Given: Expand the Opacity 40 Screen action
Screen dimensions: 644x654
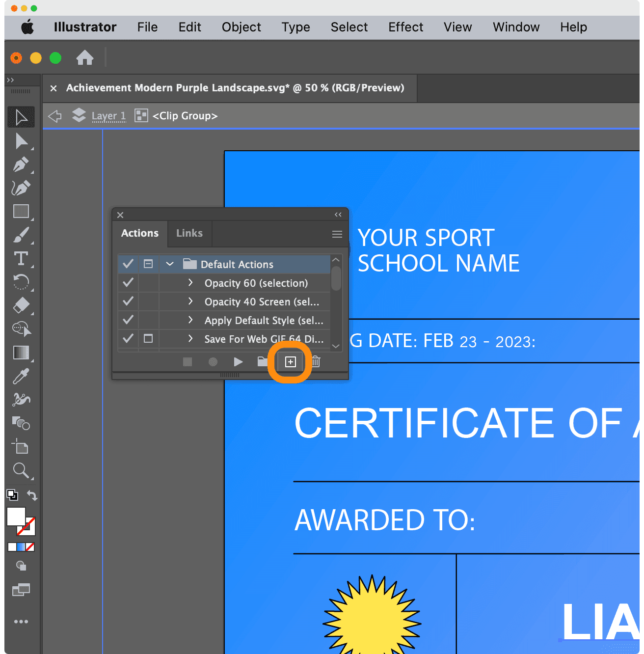Looking at the screenshot, I should pos(190,301).
